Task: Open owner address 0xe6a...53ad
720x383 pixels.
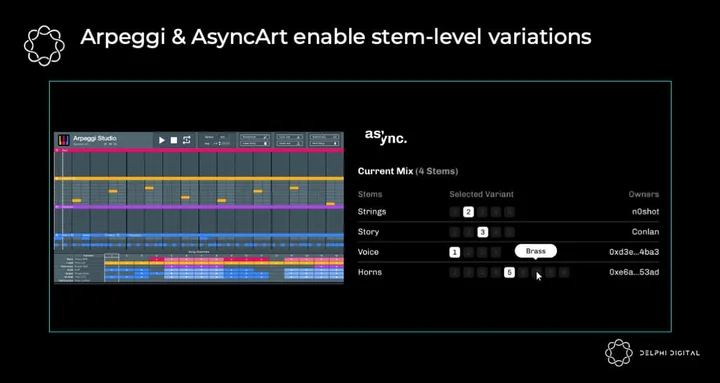Action: [634, 272]
